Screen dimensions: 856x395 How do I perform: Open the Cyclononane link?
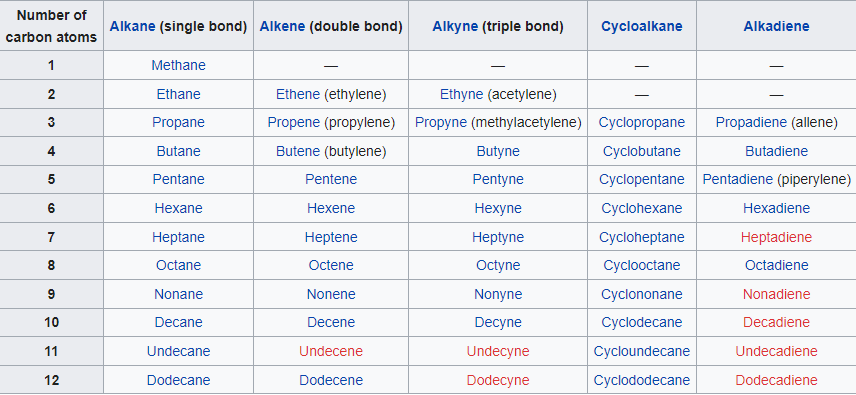pos(641,295)
